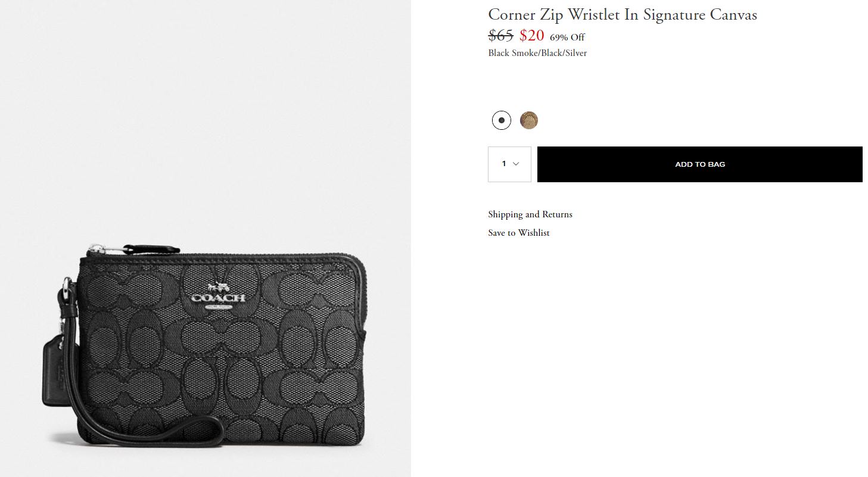Screen dimensions: 868x477
Task: Open Shipping and Returns information
Action: 530,214
